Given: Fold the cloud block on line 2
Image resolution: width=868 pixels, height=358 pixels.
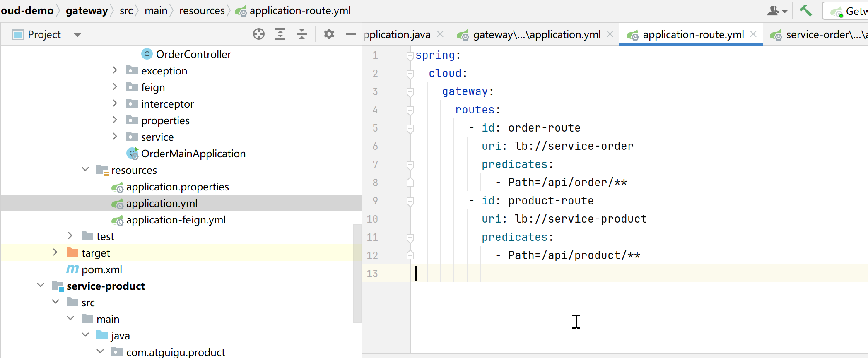Looking at the screenshot, I should pyautogui.click(x=410, y=74).
